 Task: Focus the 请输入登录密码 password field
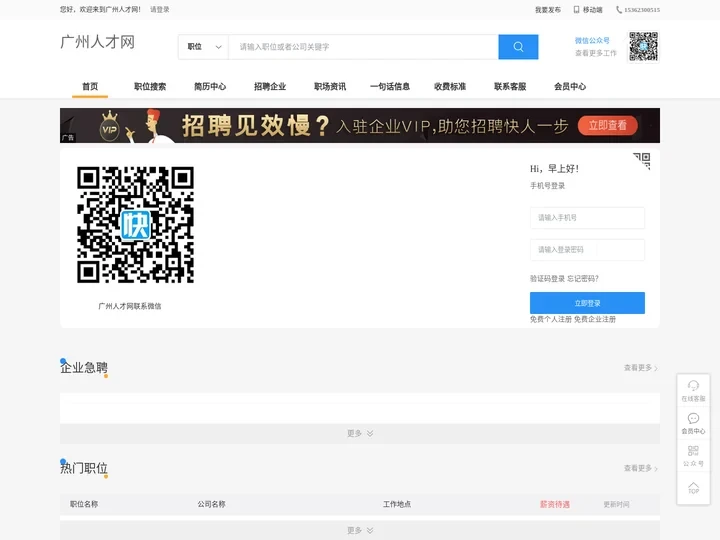point(587,250)
